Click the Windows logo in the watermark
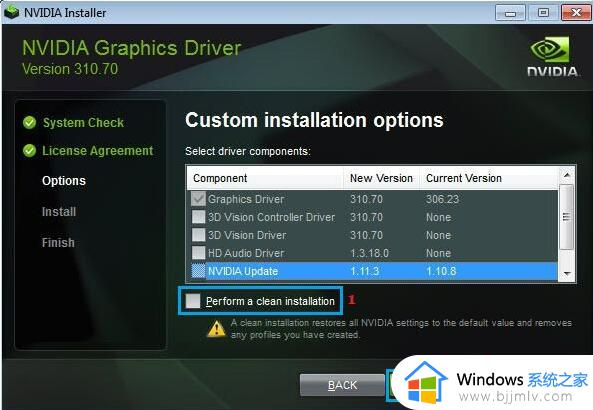 click(426, 383)
